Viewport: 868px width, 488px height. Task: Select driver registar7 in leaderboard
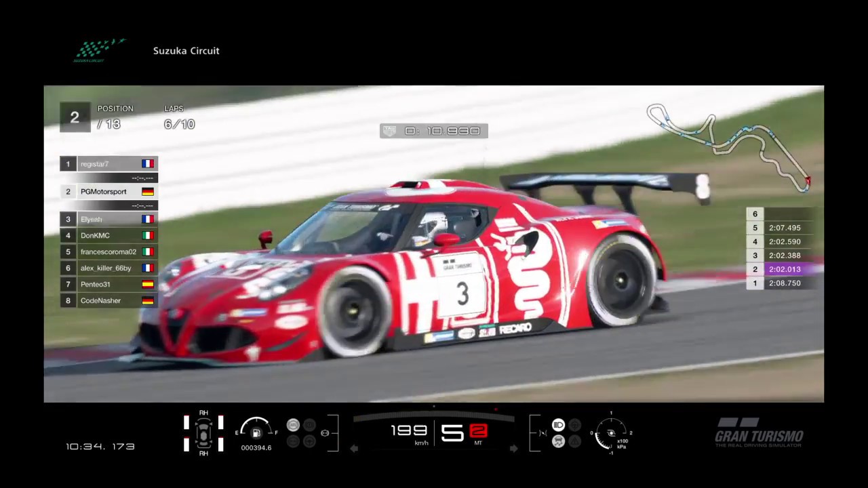(x=108, y=164)
